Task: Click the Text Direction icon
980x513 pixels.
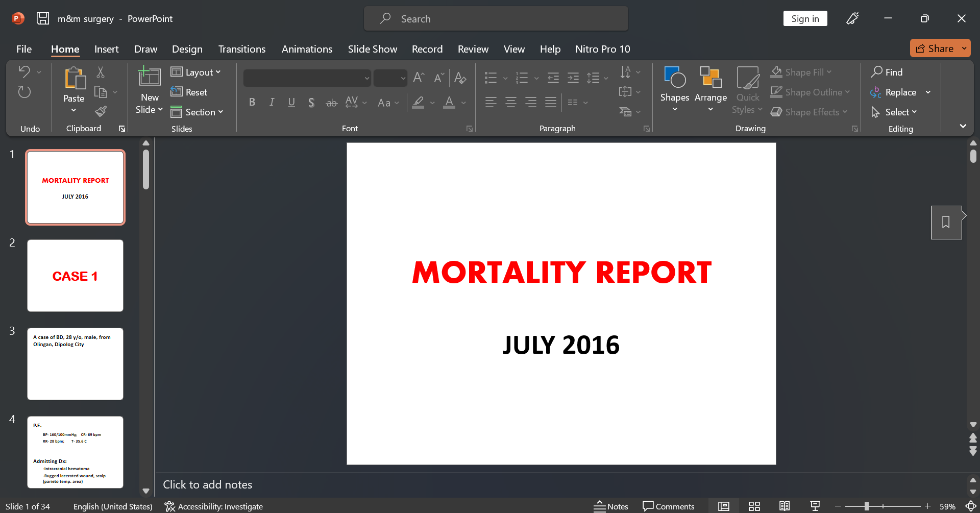Action: pos(626,72)
